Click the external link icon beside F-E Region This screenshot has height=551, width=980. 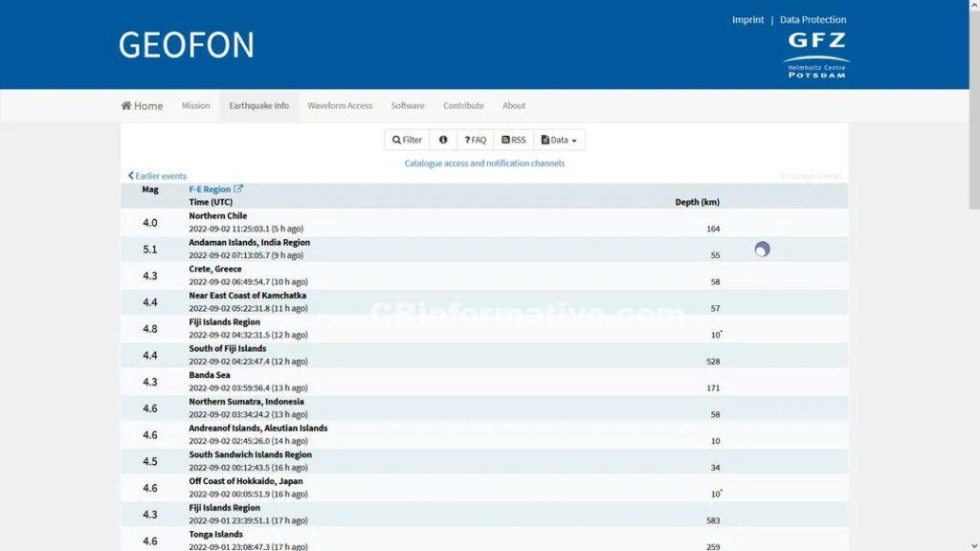pyautogui.click(x=239, y=189)
